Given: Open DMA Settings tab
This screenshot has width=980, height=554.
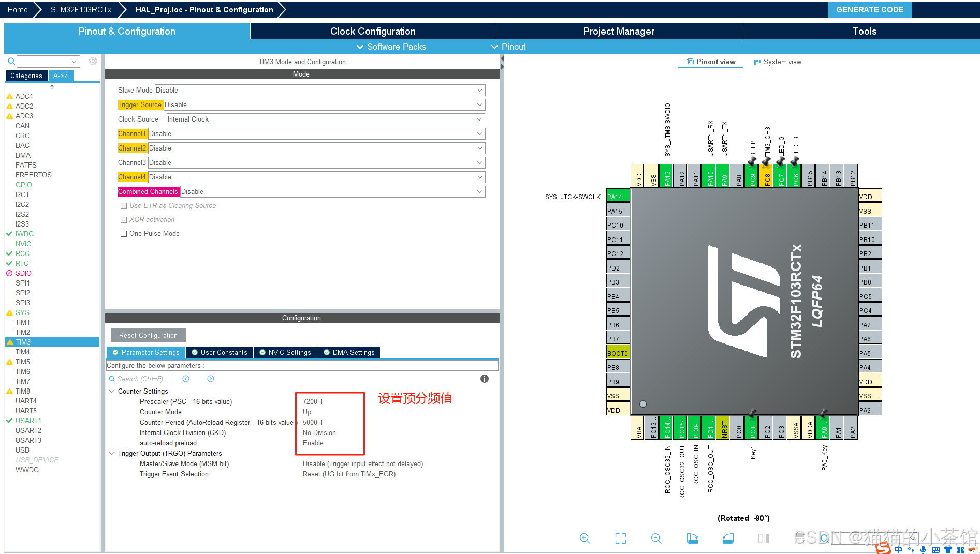Looking at the screenshot, I should point(349,352).
